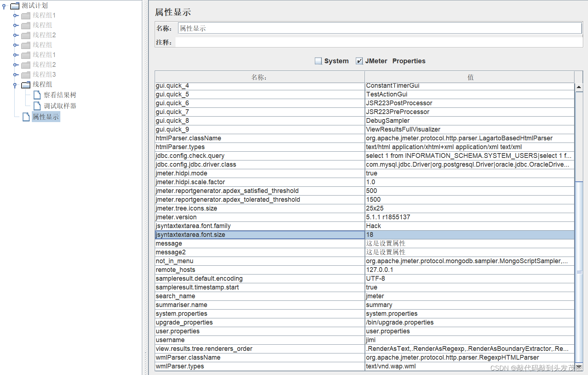
Task: Click the htmlParser.types name cell
Action: coord(260,147)
